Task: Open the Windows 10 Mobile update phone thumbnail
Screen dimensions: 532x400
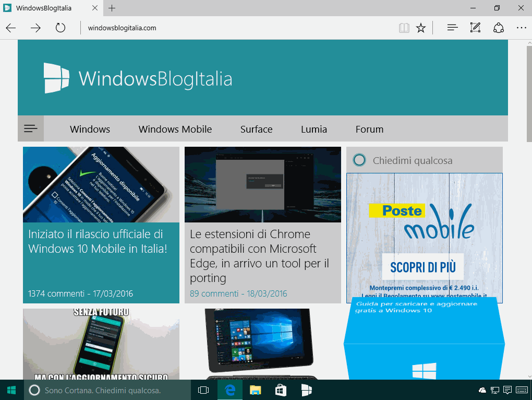Action: [101, 184]
